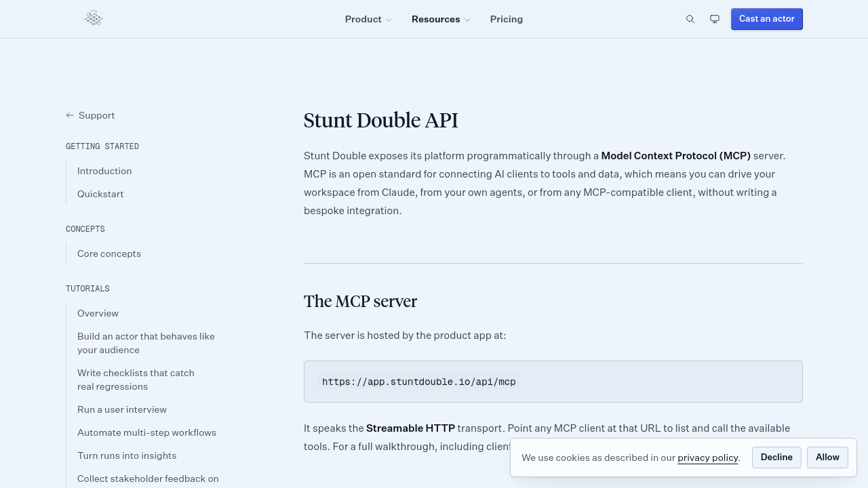Open Collect stakeholder feedback tutorial
The image size is (868, 488).
click(148, 479)
